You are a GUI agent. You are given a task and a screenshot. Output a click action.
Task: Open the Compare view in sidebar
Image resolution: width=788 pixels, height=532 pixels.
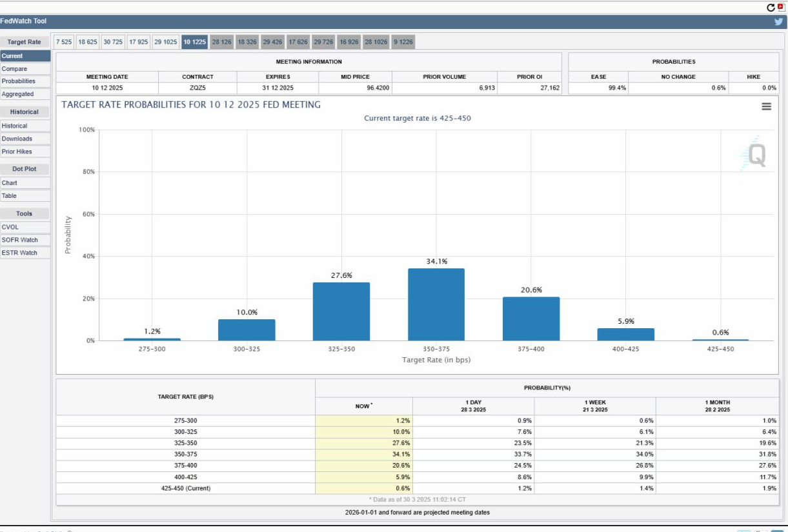pos(25,69)
